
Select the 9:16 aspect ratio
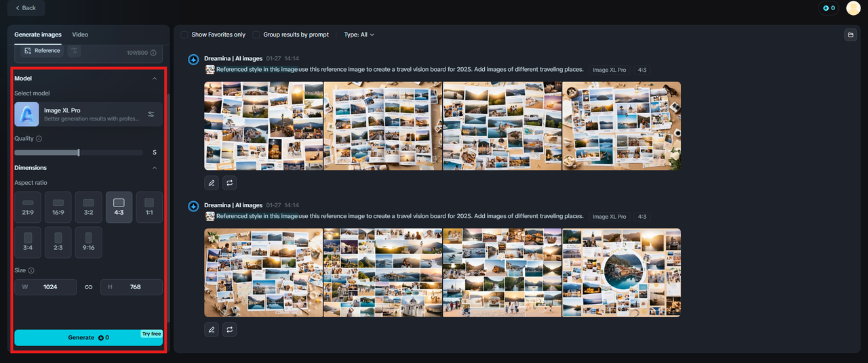88,242
